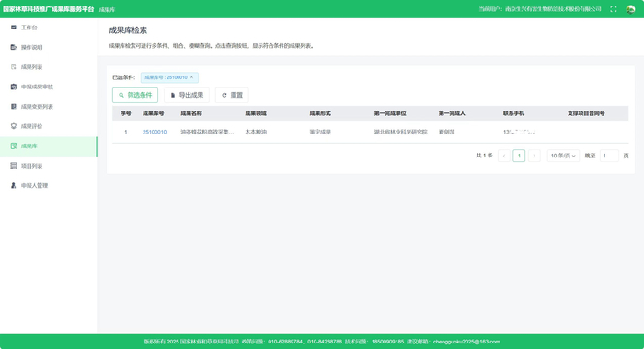Screen dimensions: 644x349
Task: Remove the 成果库号:25100010 filter tag
Action: (191, 76)
